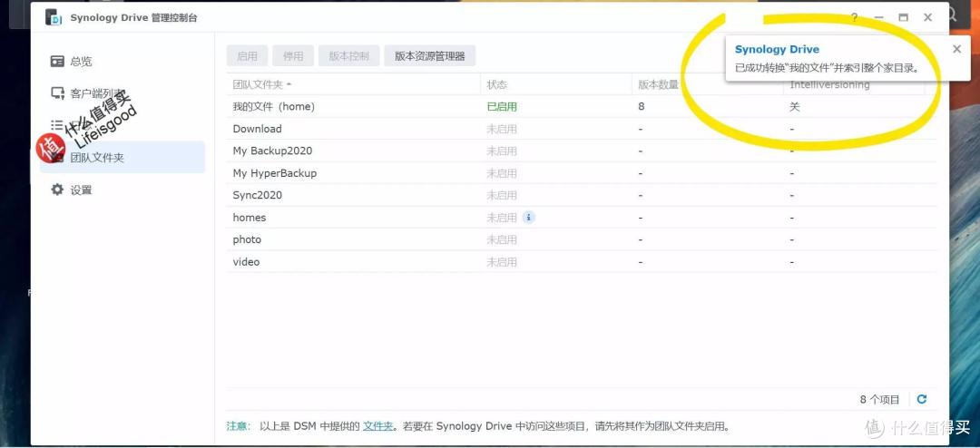
Task: Refresh the team folder list
Action: point(921,399)
